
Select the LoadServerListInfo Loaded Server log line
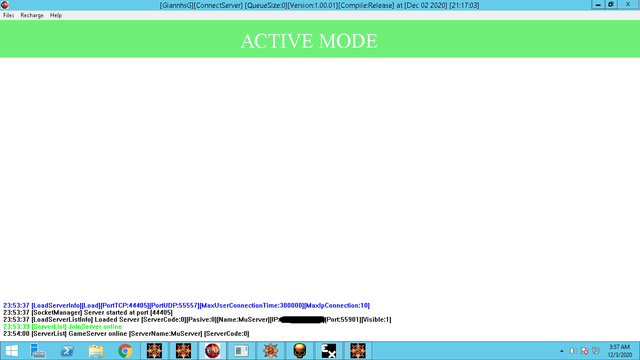[x=197, y=320]
